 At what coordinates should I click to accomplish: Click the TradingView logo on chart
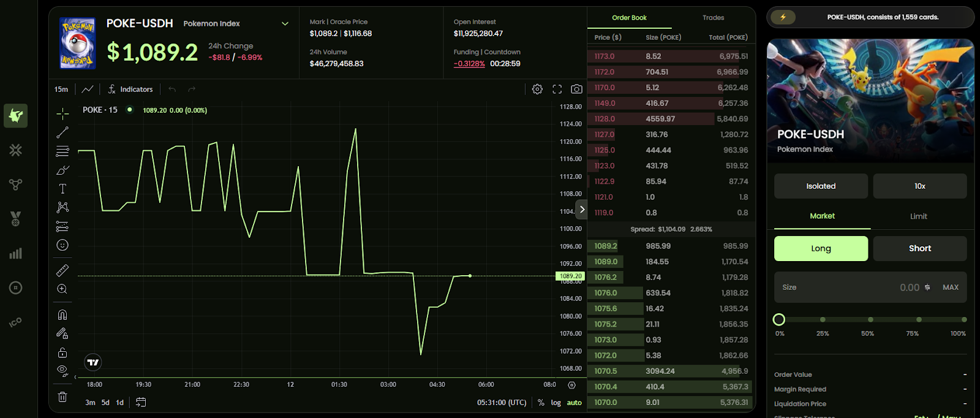(x=93, y=362)
